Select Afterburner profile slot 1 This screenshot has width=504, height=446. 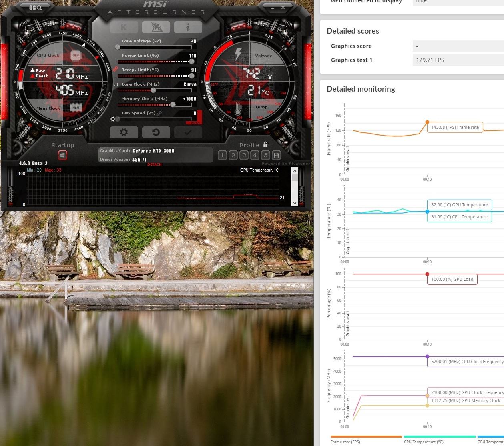tap(223, 155)
